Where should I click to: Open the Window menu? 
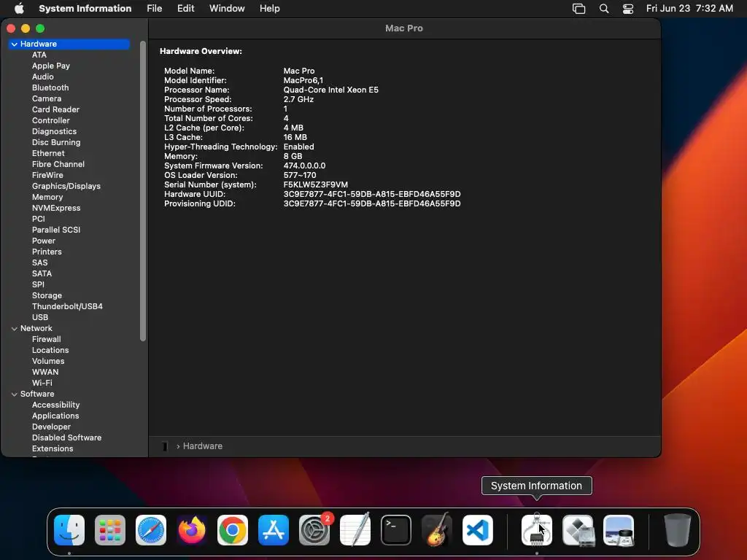pos(227,9)
